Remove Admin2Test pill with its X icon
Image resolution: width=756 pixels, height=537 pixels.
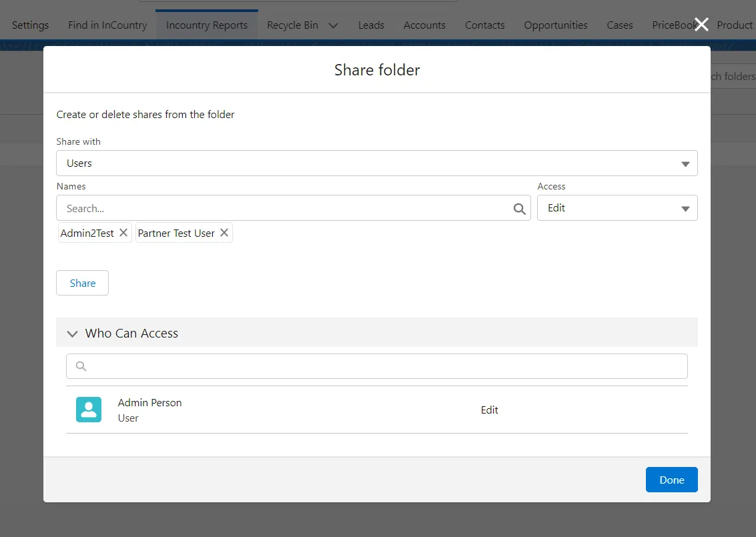[123, 233]
